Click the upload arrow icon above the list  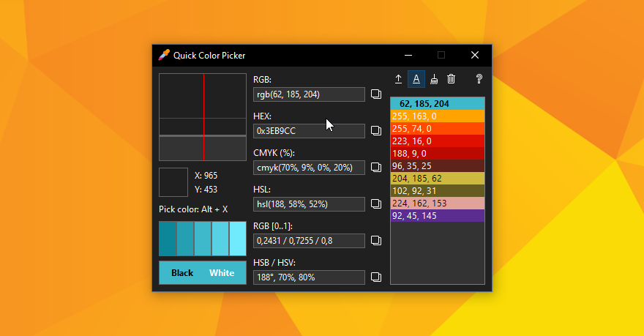[399, 79]
